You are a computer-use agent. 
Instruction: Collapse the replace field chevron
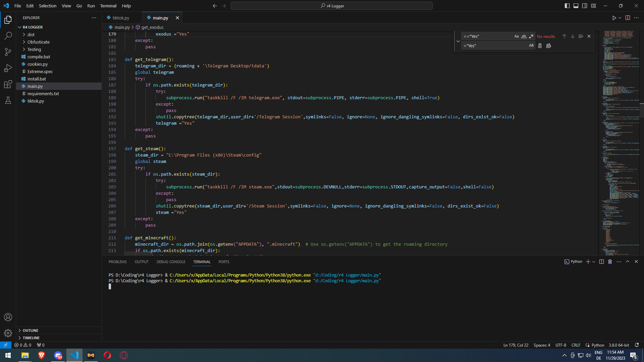pyautogui.click(x=458, y=41)
